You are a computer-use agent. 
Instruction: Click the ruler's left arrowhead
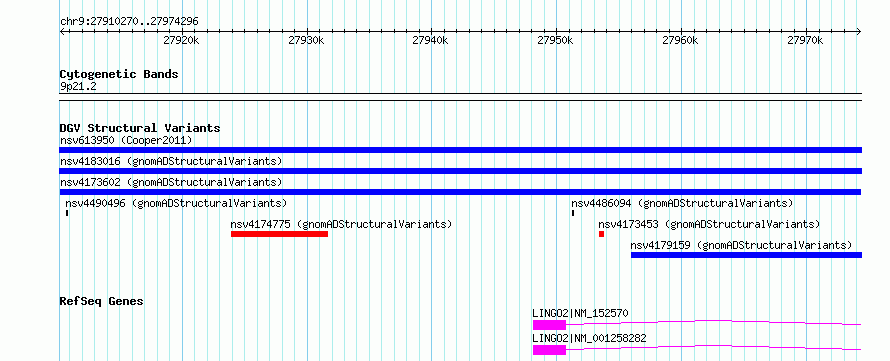tap(62, 32)
